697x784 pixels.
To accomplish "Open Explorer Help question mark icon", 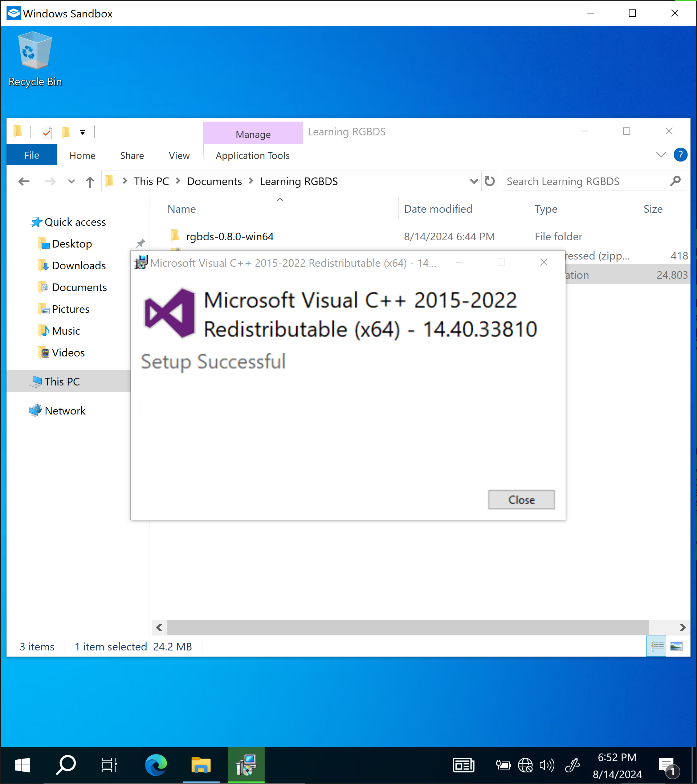I will [680, 155].
